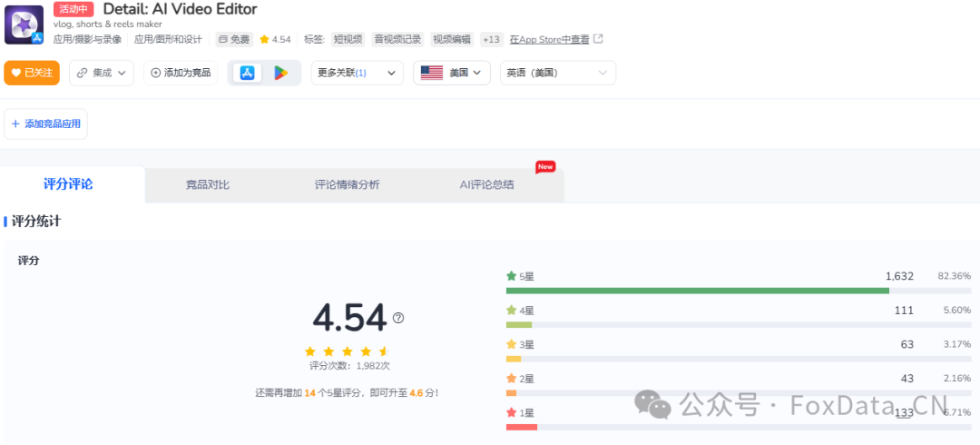Open the Detail app icon thumbnail
The height and width of the screenshot is (445, 980).
point(24,25)
